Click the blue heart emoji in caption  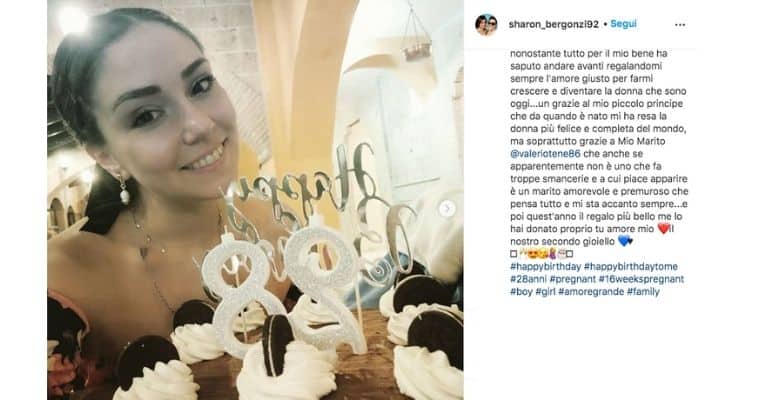[624, 241]
